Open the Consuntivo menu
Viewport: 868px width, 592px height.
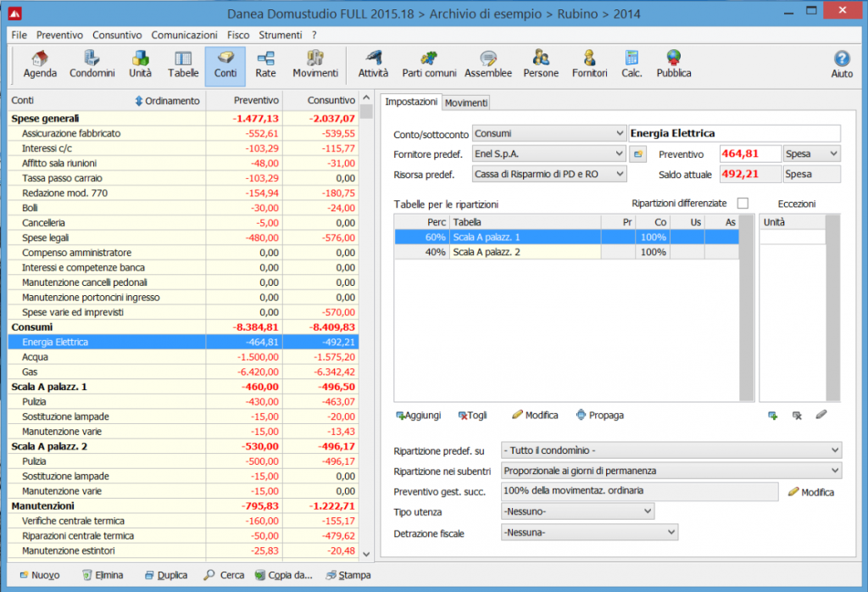(117, 36)
